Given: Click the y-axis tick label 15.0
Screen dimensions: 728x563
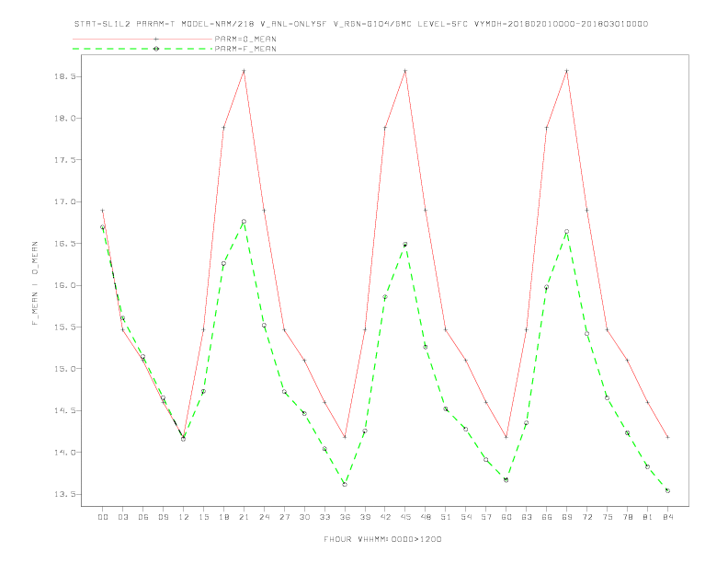Looking at the screenshot, I should pos(65,369).
